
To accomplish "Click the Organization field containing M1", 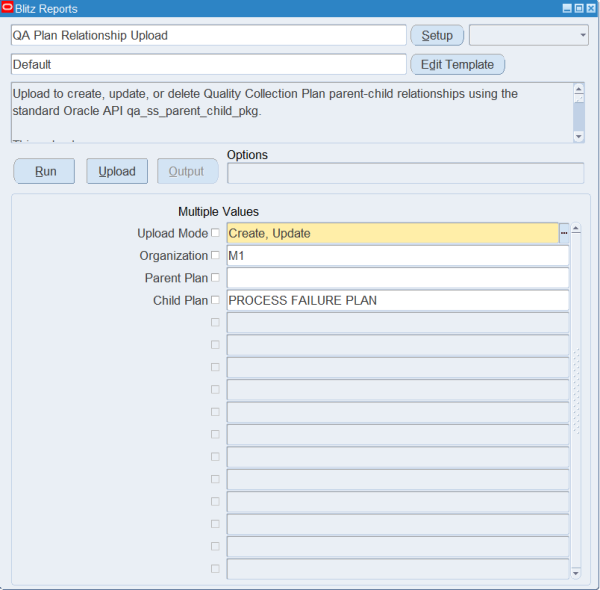I will pyautogui.click(x=398, y=255).
